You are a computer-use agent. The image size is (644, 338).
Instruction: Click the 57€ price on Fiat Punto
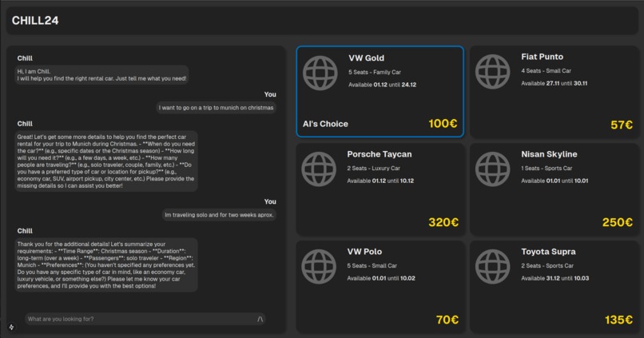(622, 125)
